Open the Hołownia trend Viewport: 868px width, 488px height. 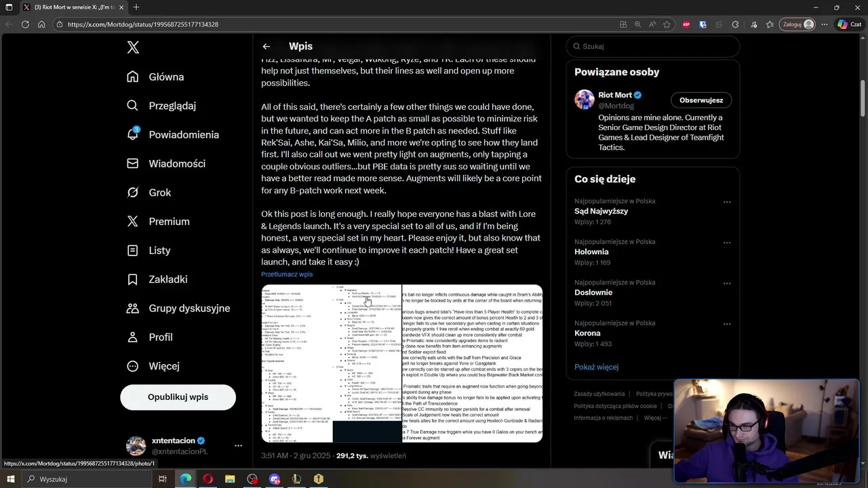[x=591, y=252]
